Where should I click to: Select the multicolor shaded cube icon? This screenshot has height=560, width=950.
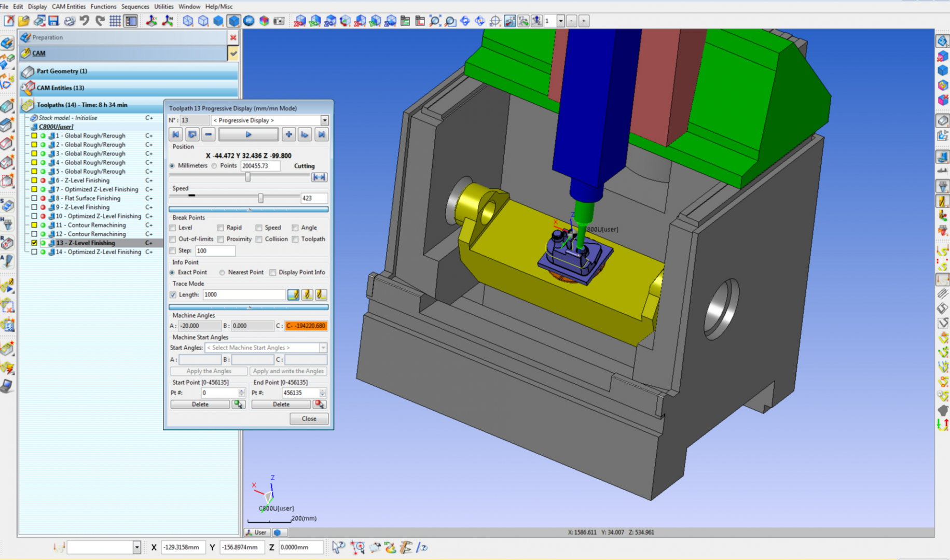[264, 21]
